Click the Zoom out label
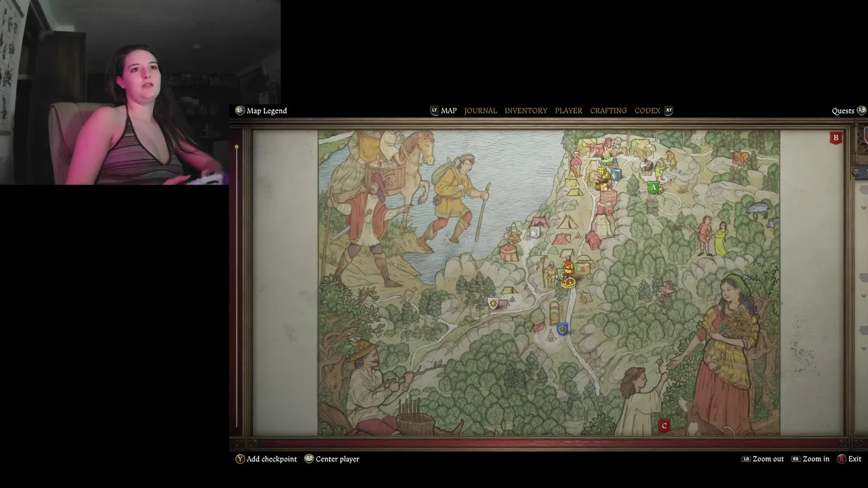Screen dimensions: 868x488 tap(768, 459)
